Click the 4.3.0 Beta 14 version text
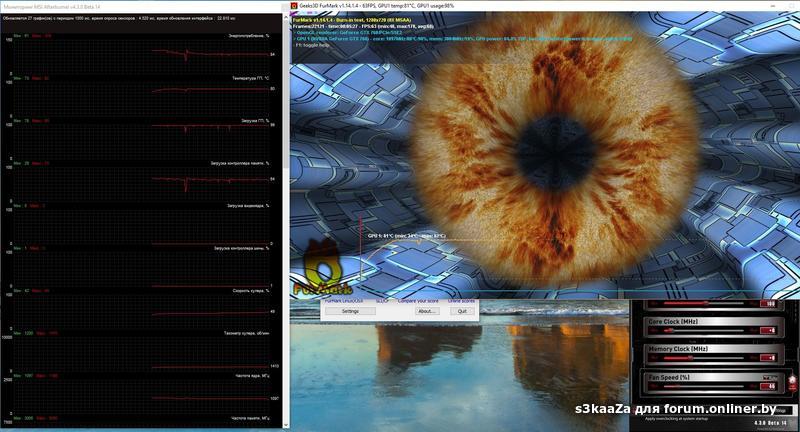 [769, 423]
